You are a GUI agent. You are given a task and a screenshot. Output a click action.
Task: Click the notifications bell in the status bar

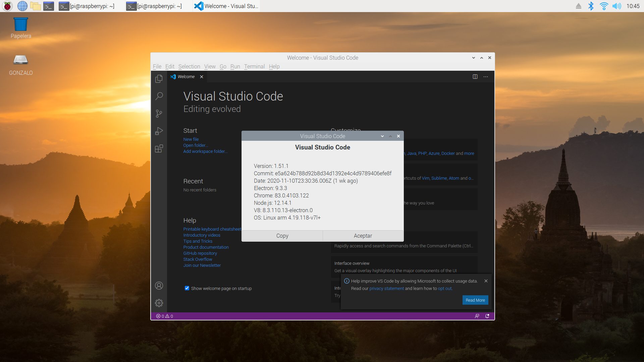click(487, 316)
